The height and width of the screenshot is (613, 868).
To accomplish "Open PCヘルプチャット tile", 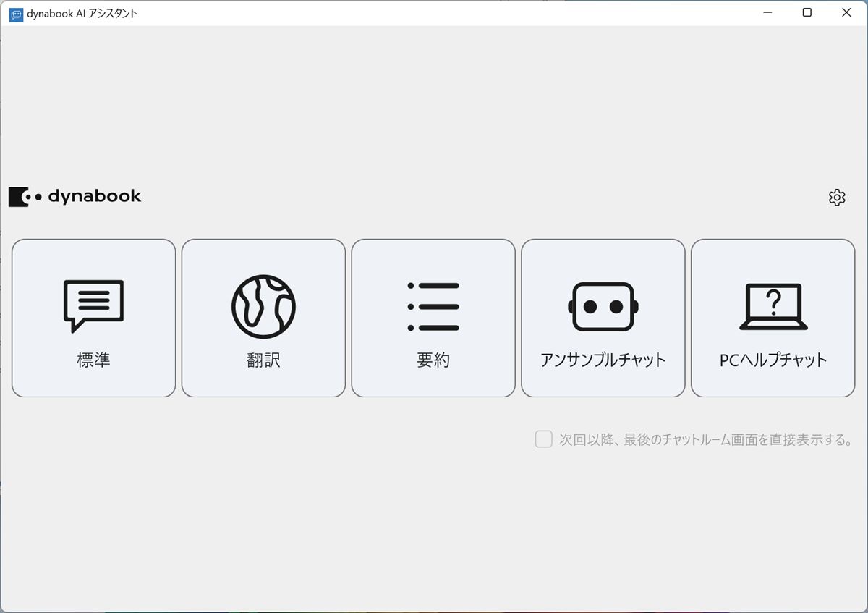I will coord(773,318).
